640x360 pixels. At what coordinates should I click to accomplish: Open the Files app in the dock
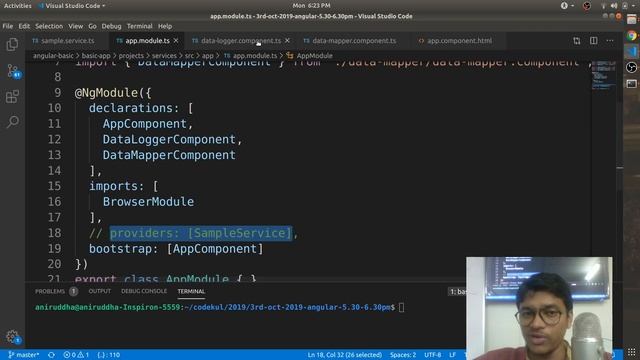632,19
